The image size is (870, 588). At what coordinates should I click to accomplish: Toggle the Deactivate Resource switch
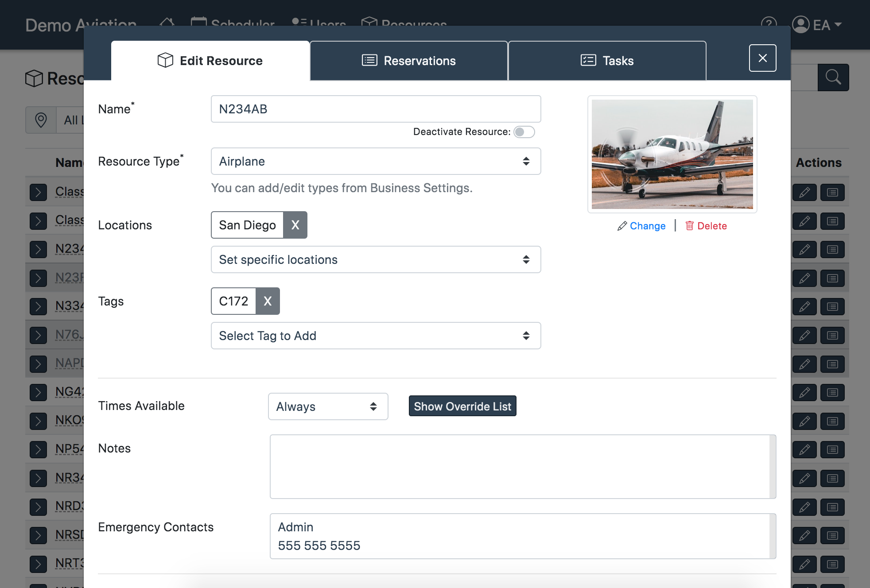[524, 132]
